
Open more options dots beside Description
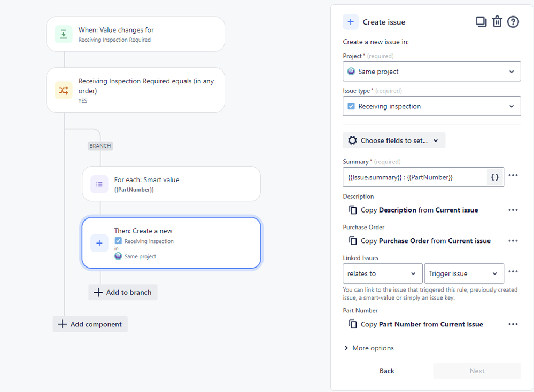[x=513, y=210]
